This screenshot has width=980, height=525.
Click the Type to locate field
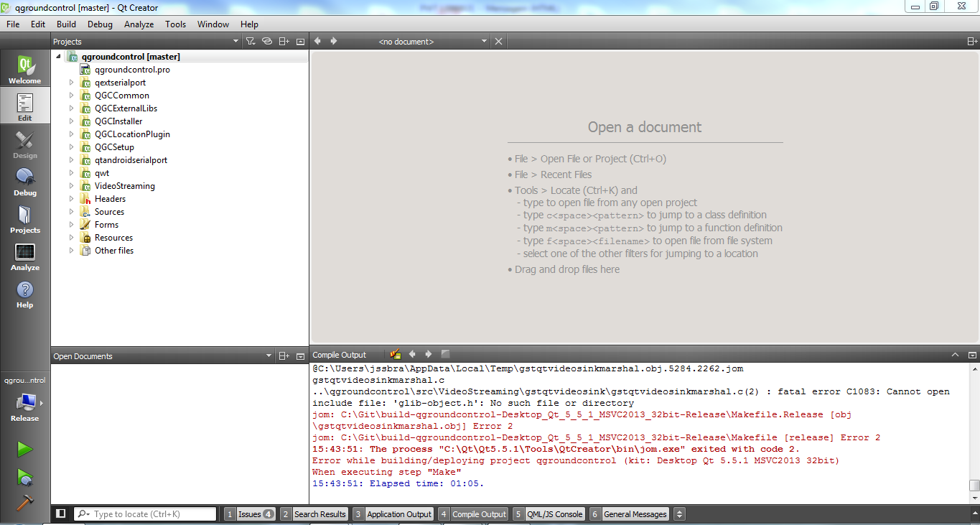click(x=146, y=514)
